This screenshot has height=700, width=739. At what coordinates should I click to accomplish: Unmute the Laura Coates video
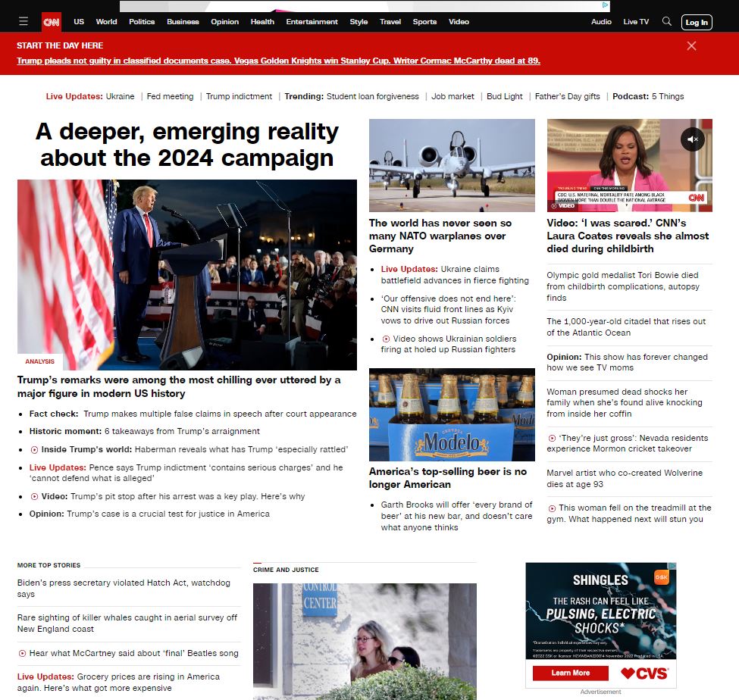click(692, 139)
